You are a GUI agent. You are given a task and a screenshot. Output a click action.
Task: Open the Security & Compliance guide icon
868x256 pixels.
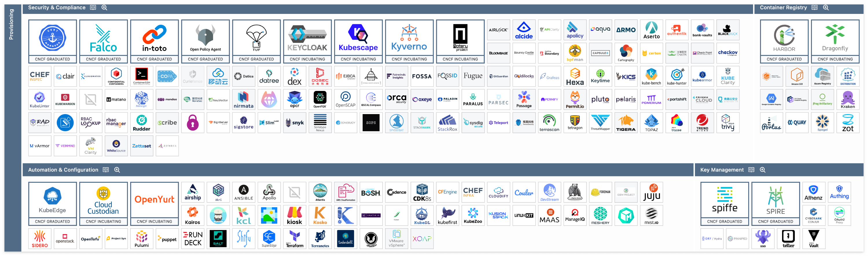[93, 8]
